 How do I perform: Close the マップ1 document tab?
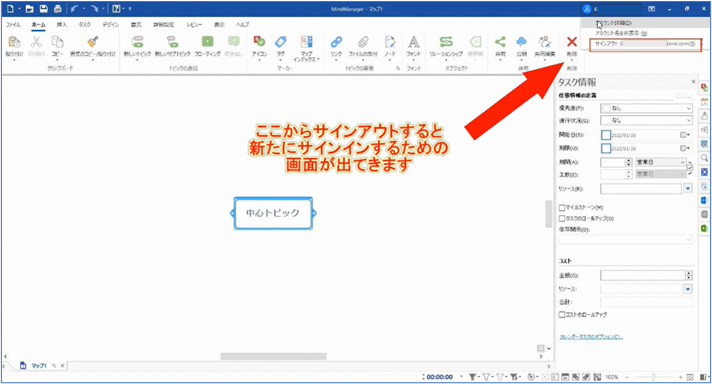click(x=62, y=365)
